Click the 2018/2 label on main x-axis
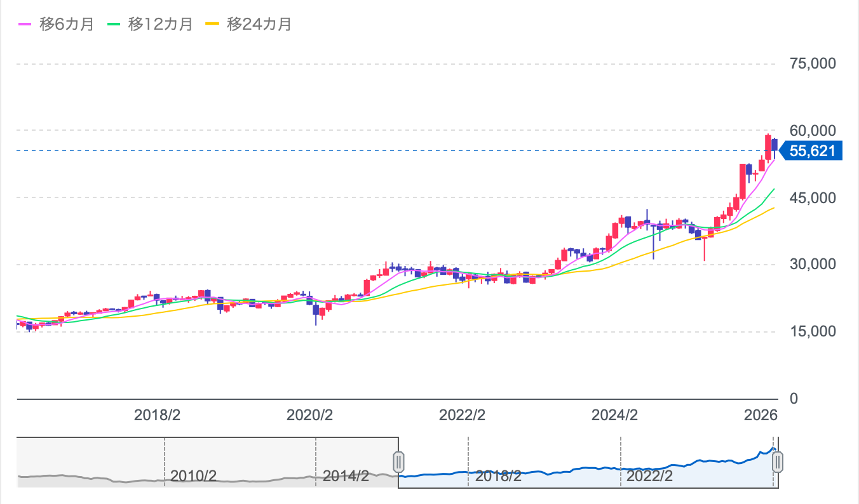This screenshot has height=504, width=859. click(158, 416)
